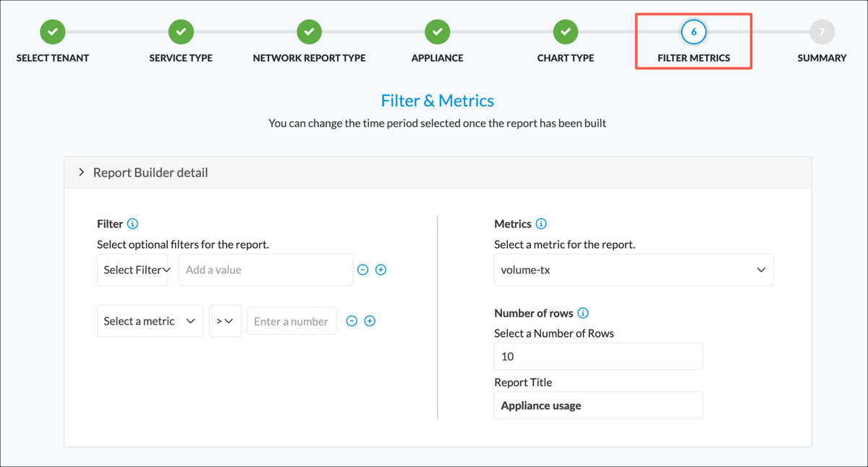Remove the first filter row via minus icon
The width and height of the screenshot is (868, 467).
(362, 269)
